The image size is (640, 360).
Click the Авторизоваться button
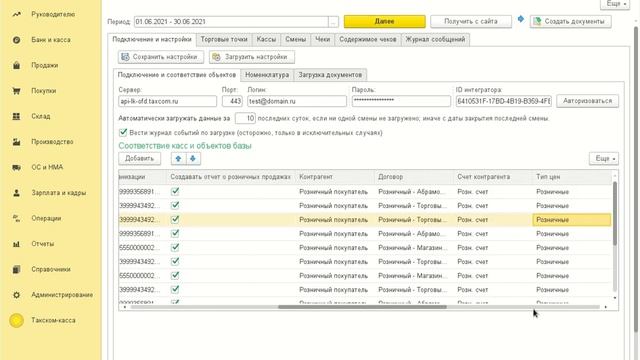(x=587, y=101)
